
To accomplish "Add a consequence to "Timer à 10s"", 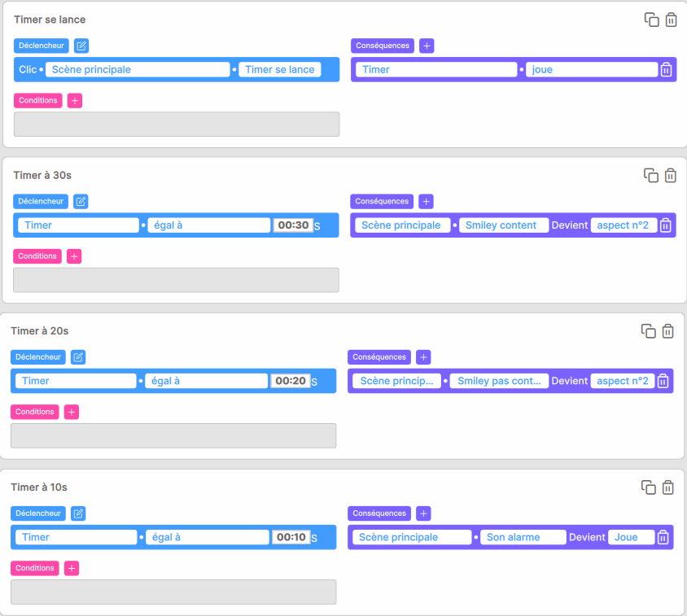I will (x=423, y=513).
